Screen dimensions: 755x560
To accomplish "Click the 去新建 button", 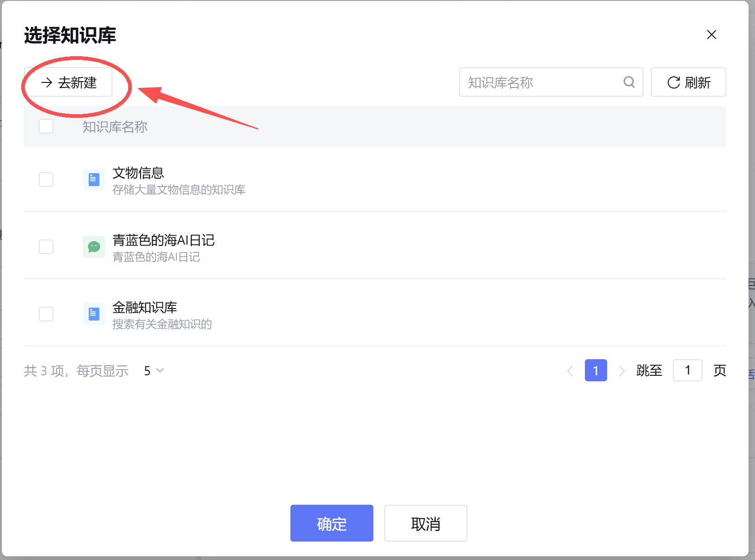I will pos(69,83).
